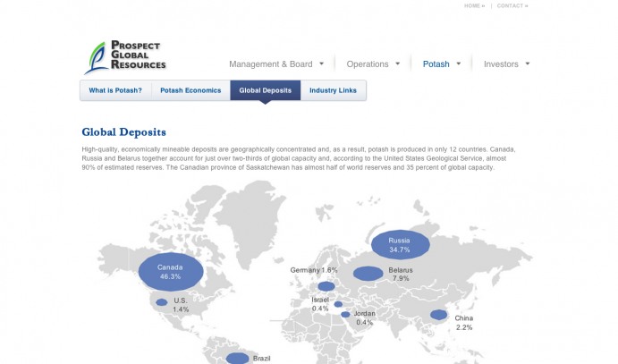This screenshot has width=618, height=364.
Task: Click the Canada 46.3% bubble on map
Action: pos(171,272)
